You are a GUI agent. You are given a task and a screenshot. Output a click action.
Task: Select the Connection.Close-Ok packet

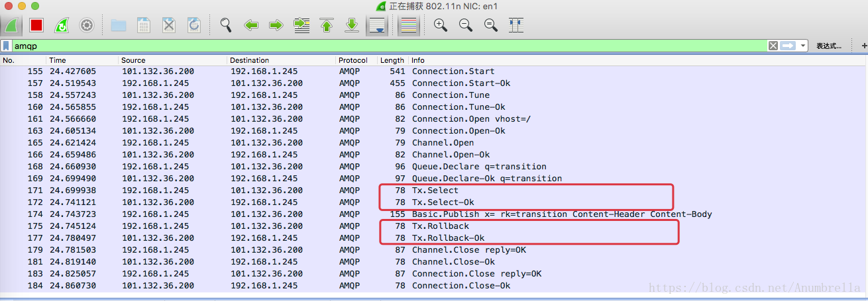[434, 286]
